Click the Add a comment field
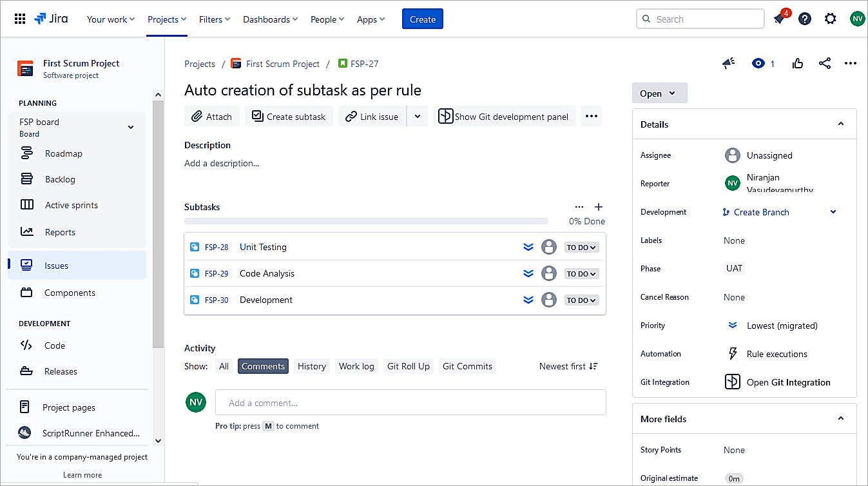Image resolution: width=868 pixels, height=486 pixels. tap(410, 402)
